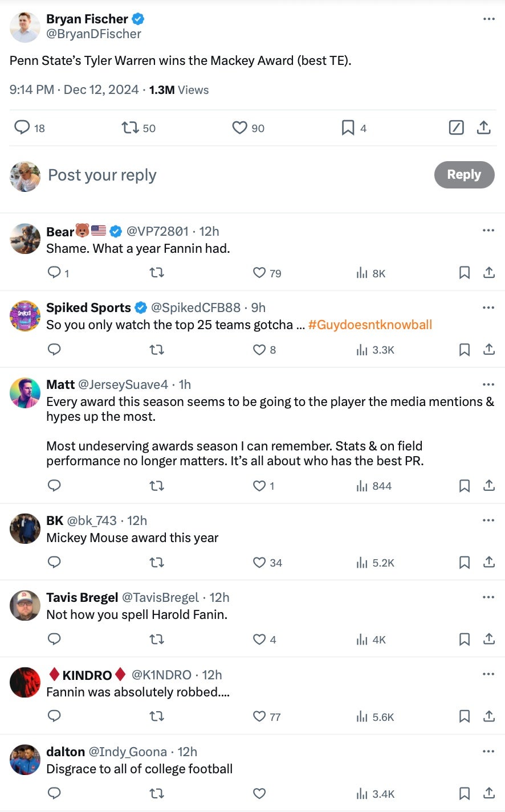Reply to Bryan Fischer's main post
The image size is (505, 812).
point(22,127)
